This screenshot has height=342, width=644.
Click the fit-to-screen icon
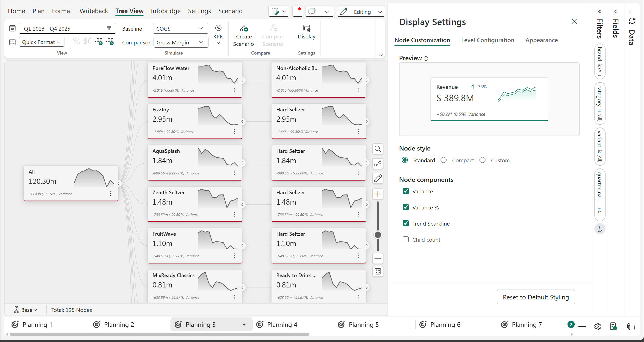click(377, 271)
